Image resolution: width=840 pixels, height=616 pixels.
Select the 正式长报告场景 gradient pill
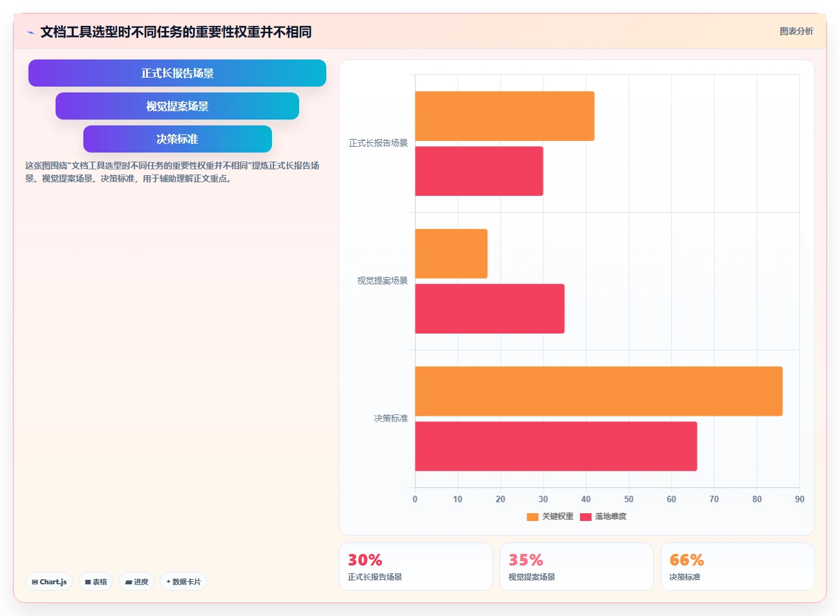pyautogui.click(x=177, y=73)
